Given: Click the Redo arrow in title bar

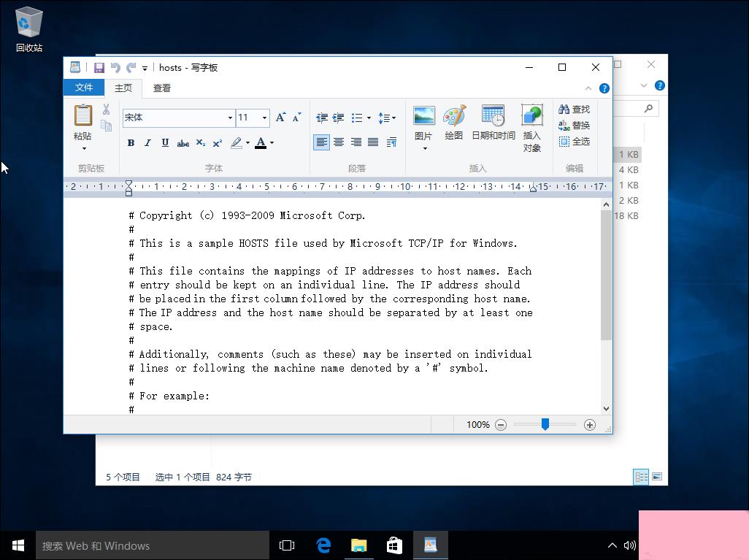Looking at the screenshot, I should (131, 68).
